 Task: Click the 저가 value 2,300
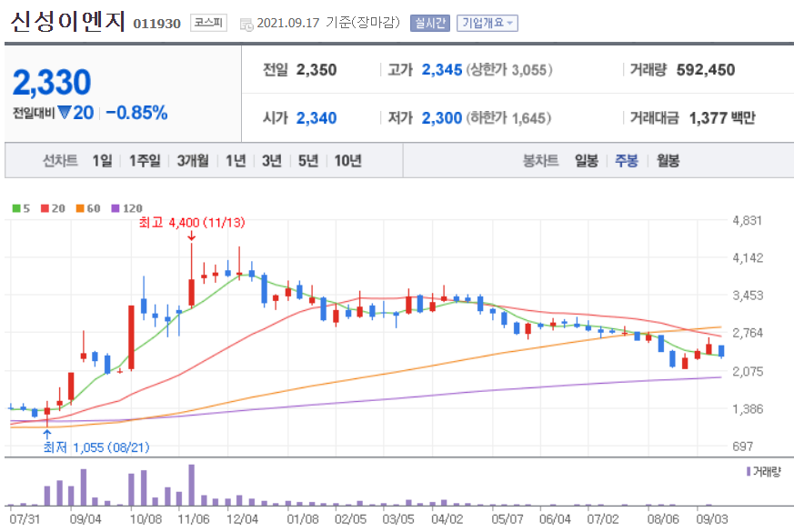point(442,117)
